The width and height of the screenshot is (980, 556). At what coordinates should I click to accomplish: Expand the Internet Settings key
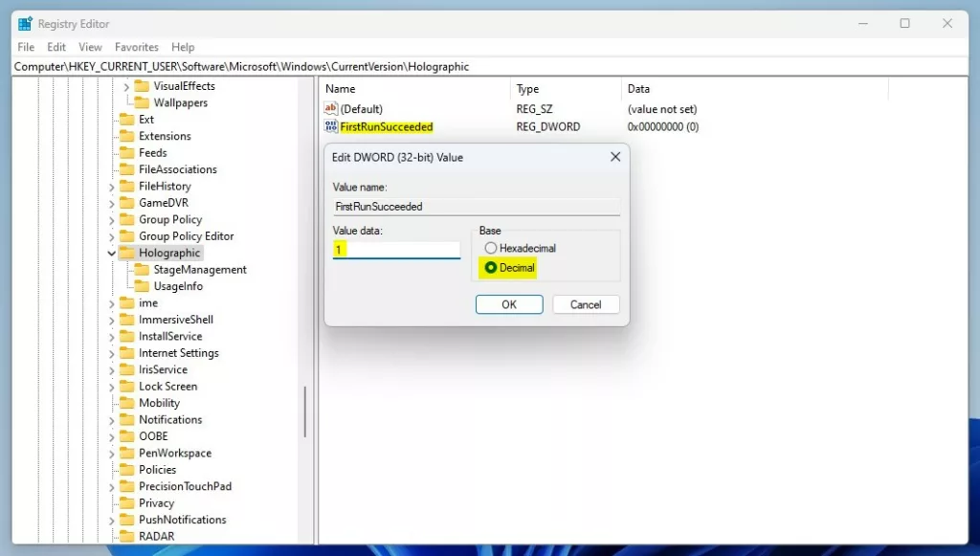tap(112, 353)
